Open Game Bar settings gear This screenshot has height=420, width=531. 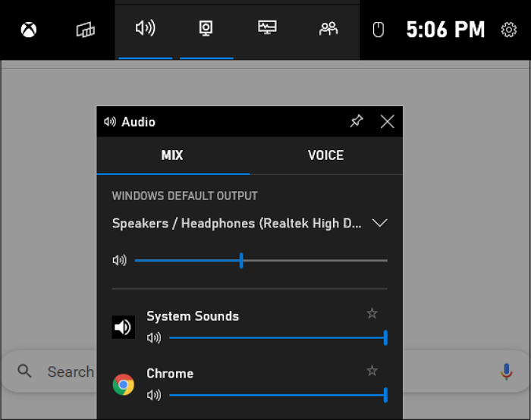509,30
